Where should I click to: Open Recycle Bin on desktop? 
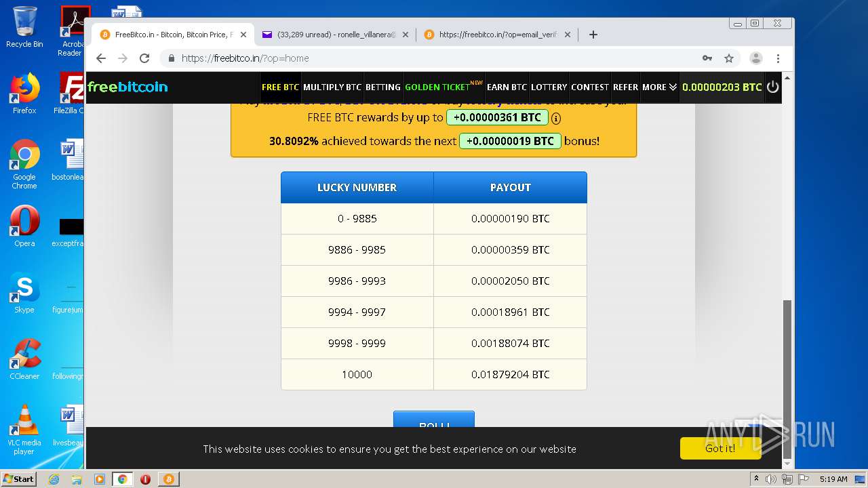tap(24, 27)
